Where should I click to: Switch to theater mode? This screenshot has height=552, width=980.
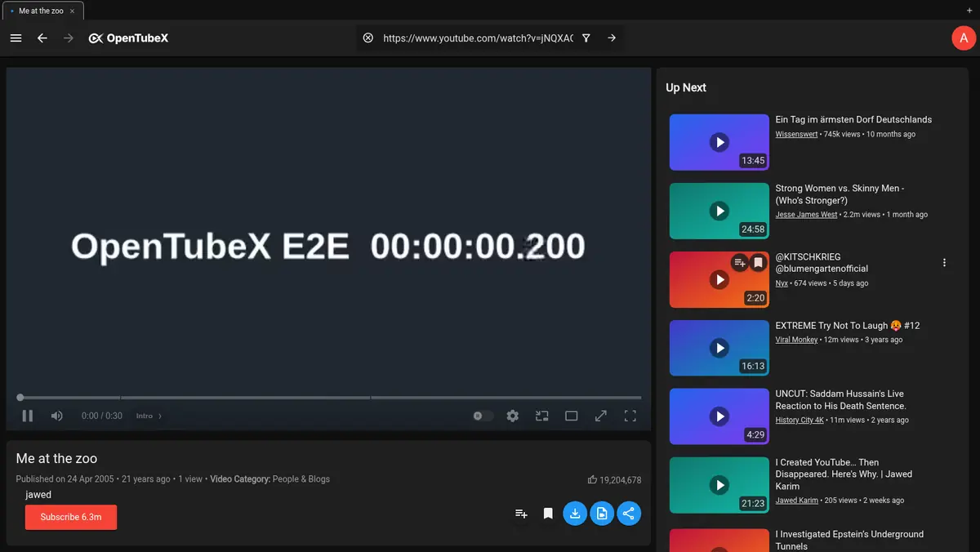[572, 416]
